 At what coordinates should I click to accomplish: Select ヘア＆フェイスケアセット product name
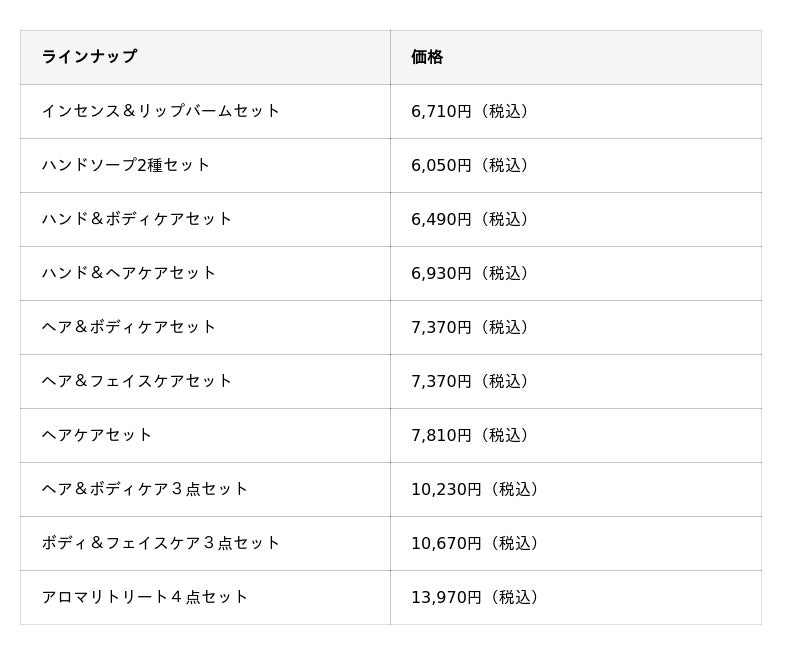click(x=137, y=381)
